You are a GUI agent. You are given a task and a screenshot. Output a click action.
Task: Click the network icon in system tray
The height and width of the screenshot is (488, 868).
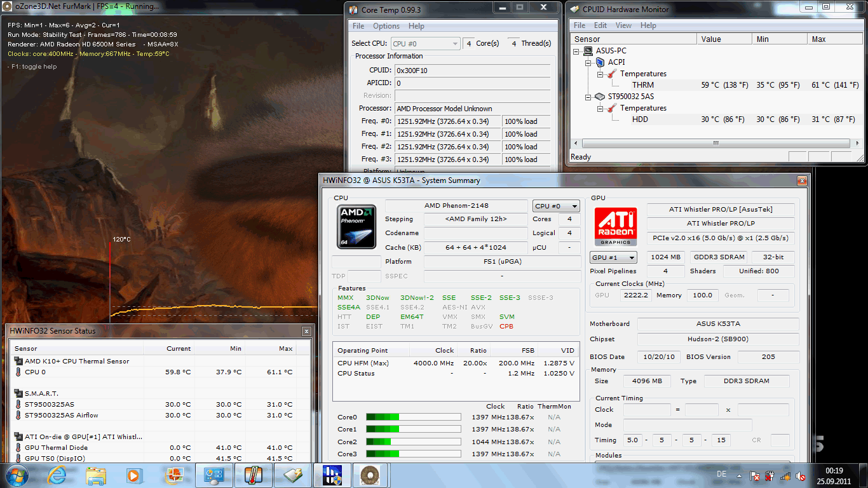coord(786,476)
